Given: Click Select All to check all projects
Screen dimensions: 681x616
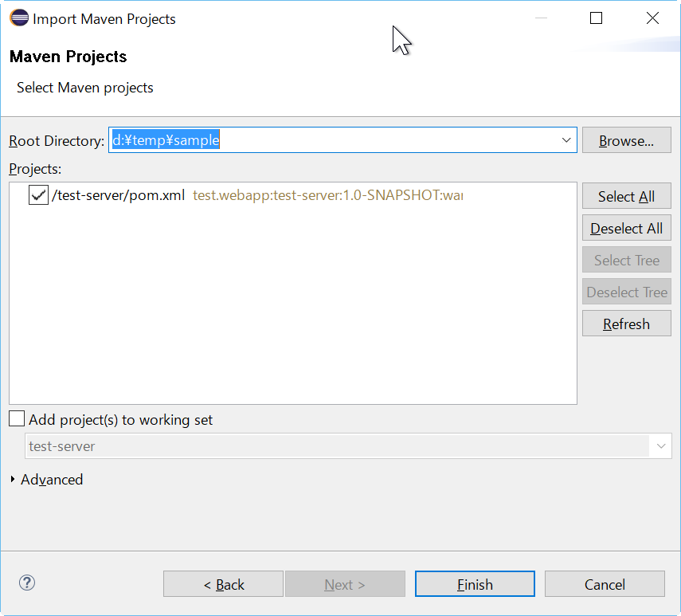Looking at the screenshot, I should [626, 195].
